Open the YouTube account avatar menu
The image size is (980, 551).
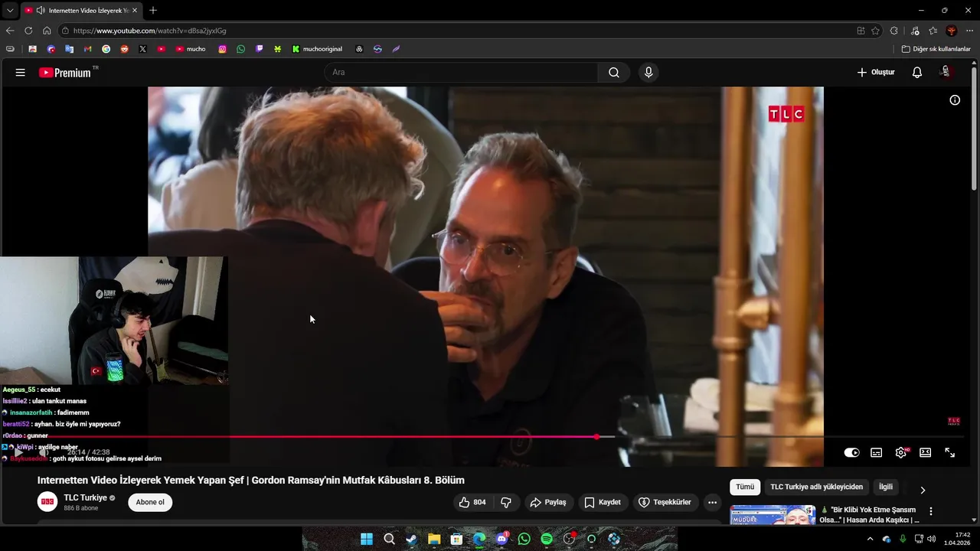(x=946, y=72)
